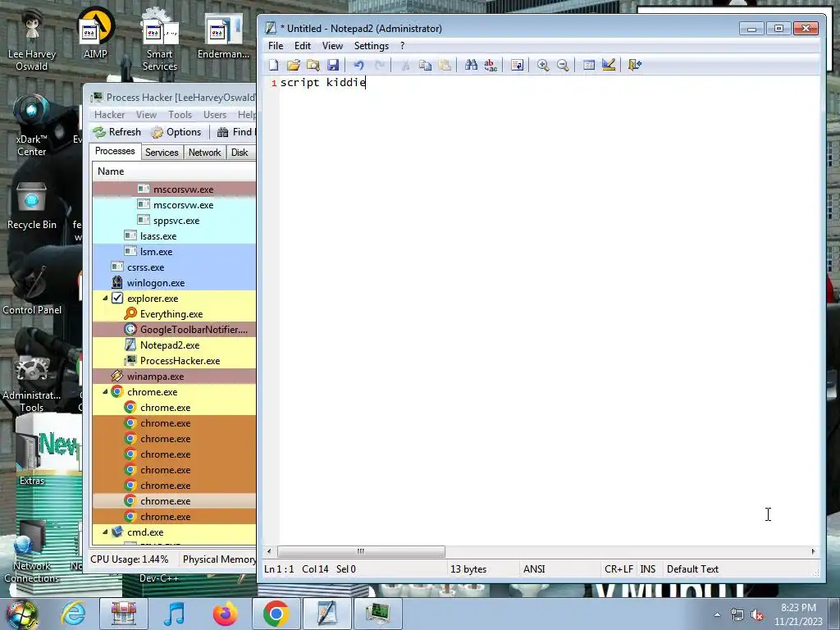Screen dimensions: 840x630
Task: Click the INS mode in status bar
Action: (648, 569)
